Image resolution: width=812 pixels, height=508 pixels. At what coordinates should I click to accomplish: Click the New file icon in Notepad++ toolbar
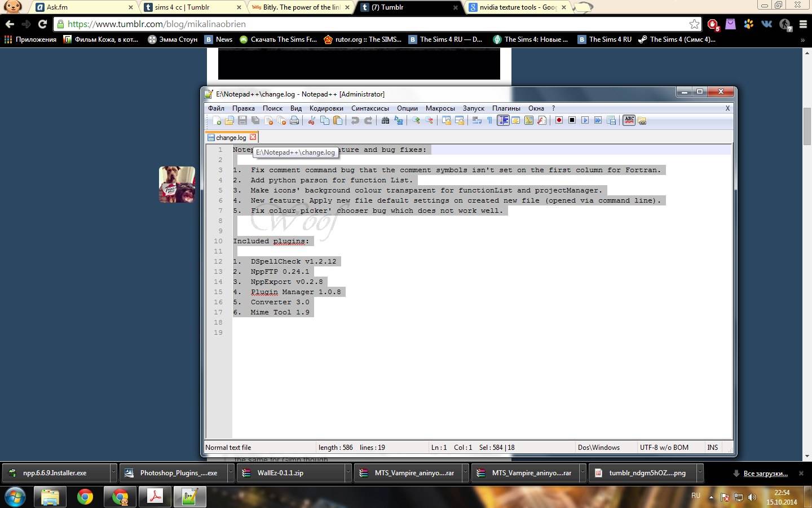[x=217, y=120]
